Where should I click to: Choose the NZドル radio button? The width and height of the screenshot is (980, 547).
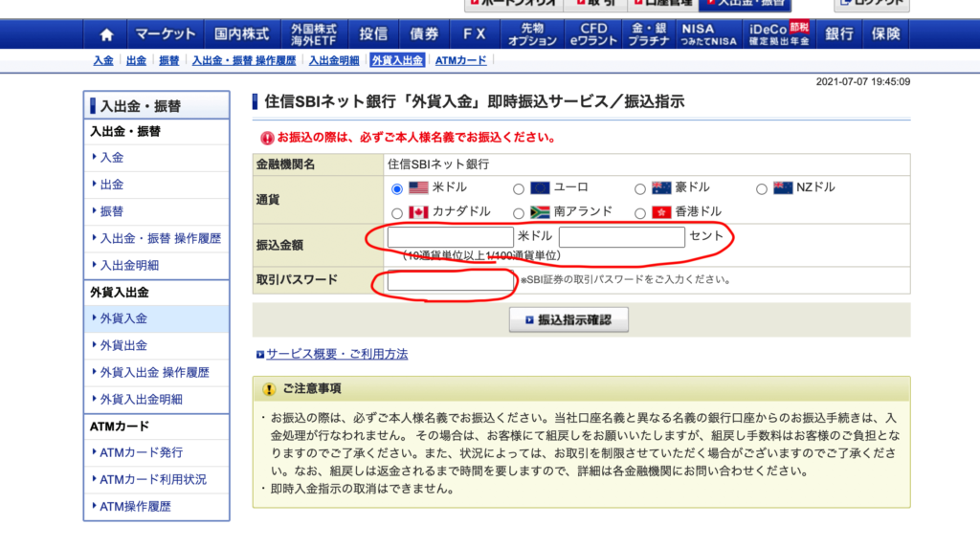click(x=761, y=188)
